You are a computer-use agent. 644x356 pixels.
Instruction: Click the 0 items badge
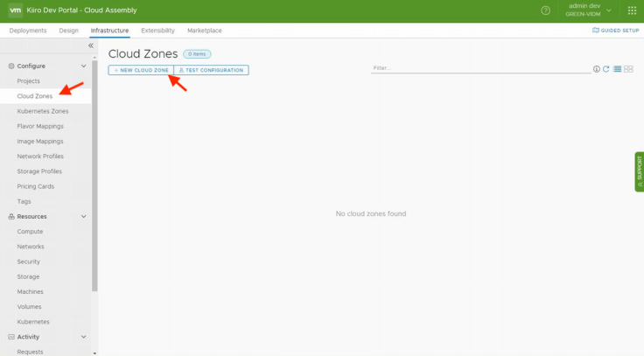(197, 54)
